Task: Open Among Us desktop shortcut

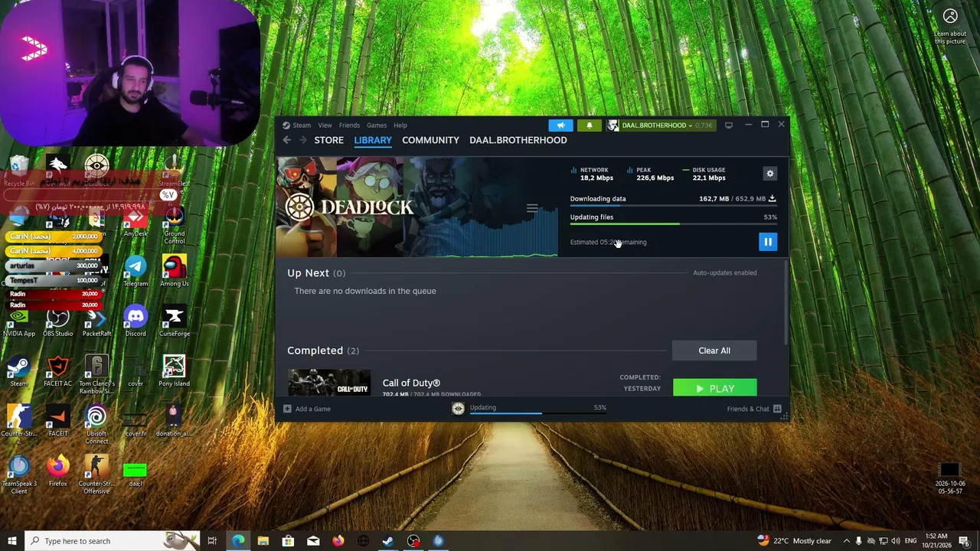Action: [175, 272]
